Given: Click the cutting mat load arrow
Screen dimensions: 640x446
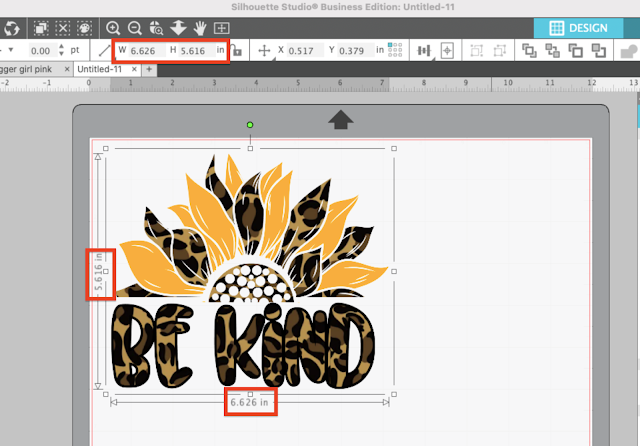Looking at the screenshot, I should point(341,120).
